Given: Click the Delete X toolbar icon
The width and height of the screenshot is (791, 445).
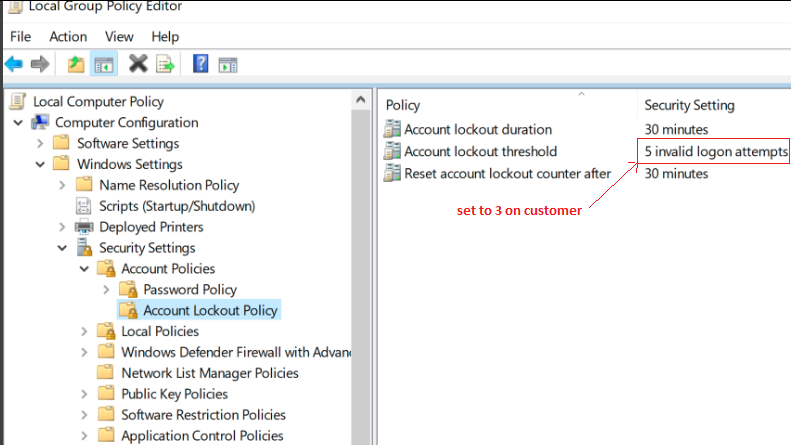Looking at the screenshot, I should (138, 64).
